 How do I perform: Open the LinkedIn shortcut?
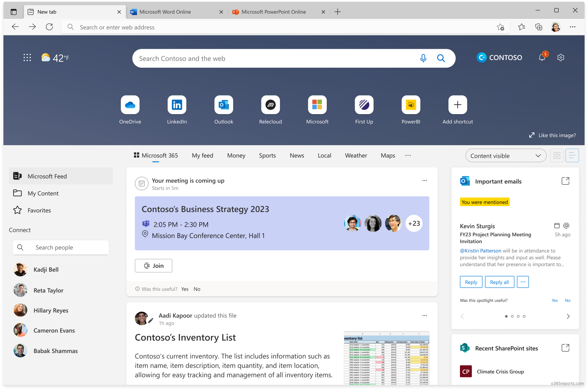(x=177, y=105)
